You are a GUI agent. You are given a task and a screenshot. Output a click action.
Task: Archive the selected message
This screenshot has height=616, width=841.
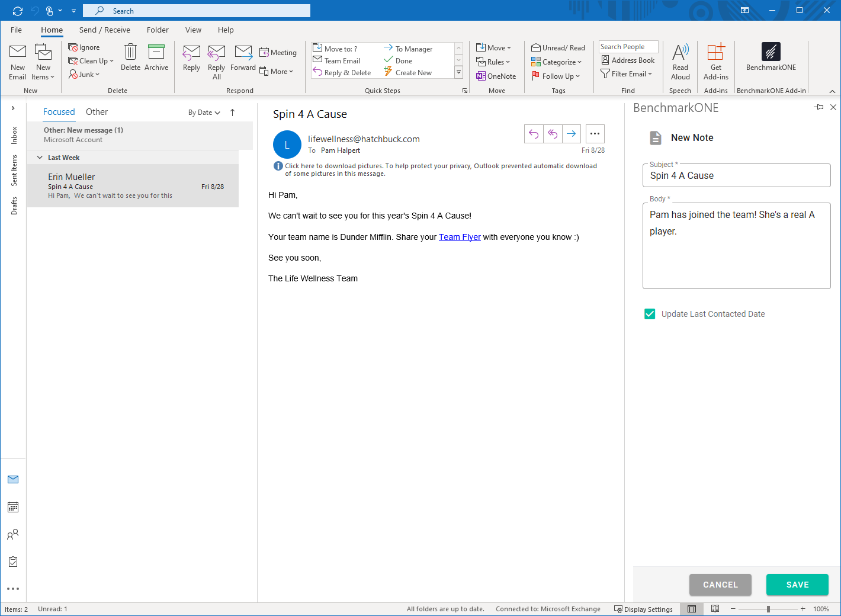156,57
